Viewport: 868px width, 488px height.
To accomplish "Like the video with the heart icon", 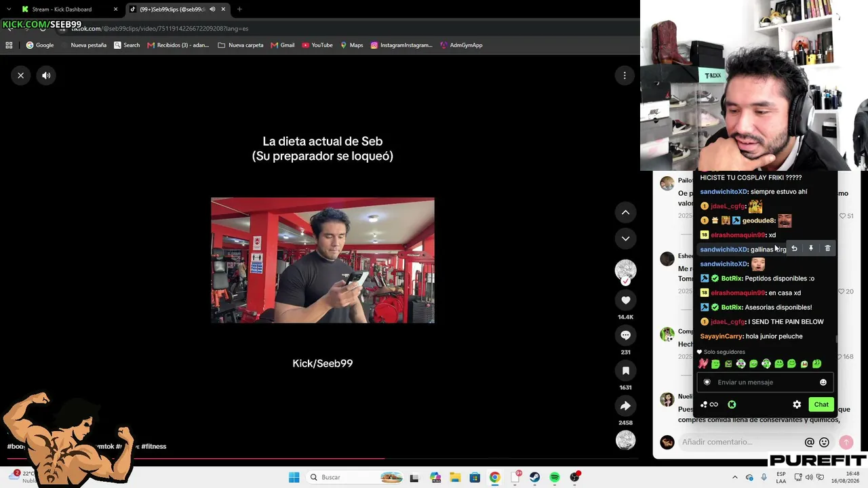I will (x=625, y=300).
